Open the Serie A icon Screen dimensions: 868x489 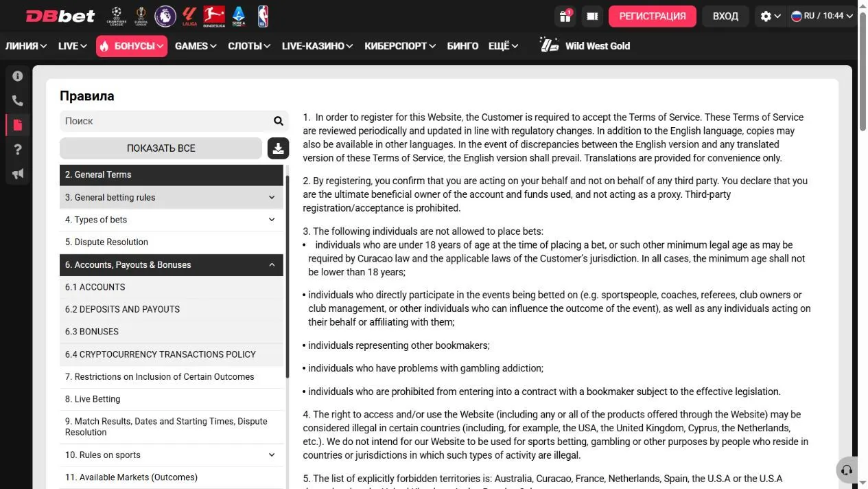click(239, 16)
